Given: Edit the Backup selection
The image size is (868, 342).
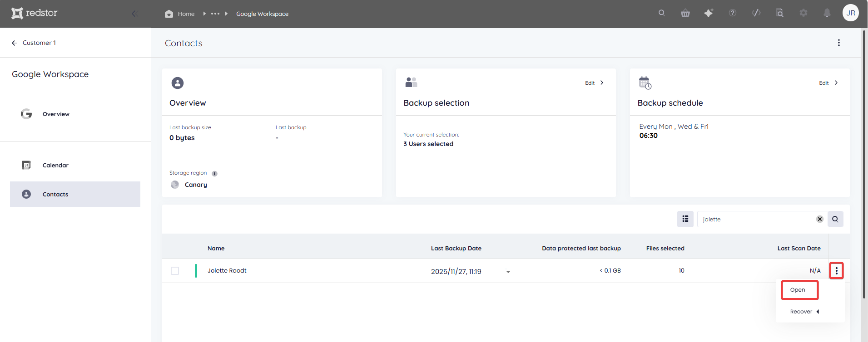Looking at the screenshot, I should click(x=594, y=83).
